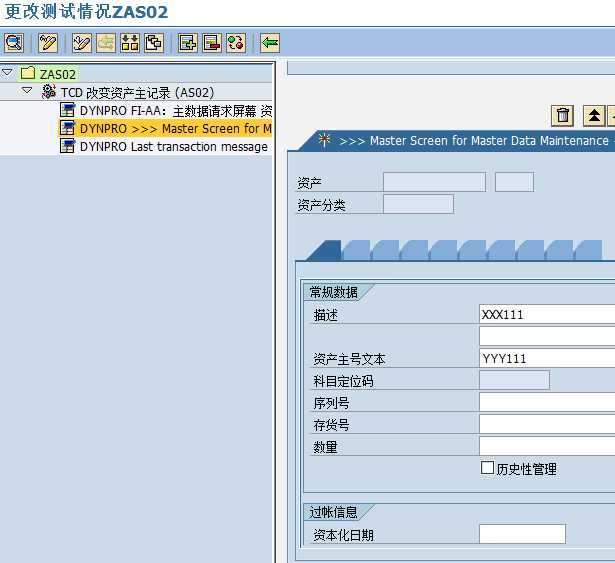Click the insert row green-plus icon

coord(188,43)
